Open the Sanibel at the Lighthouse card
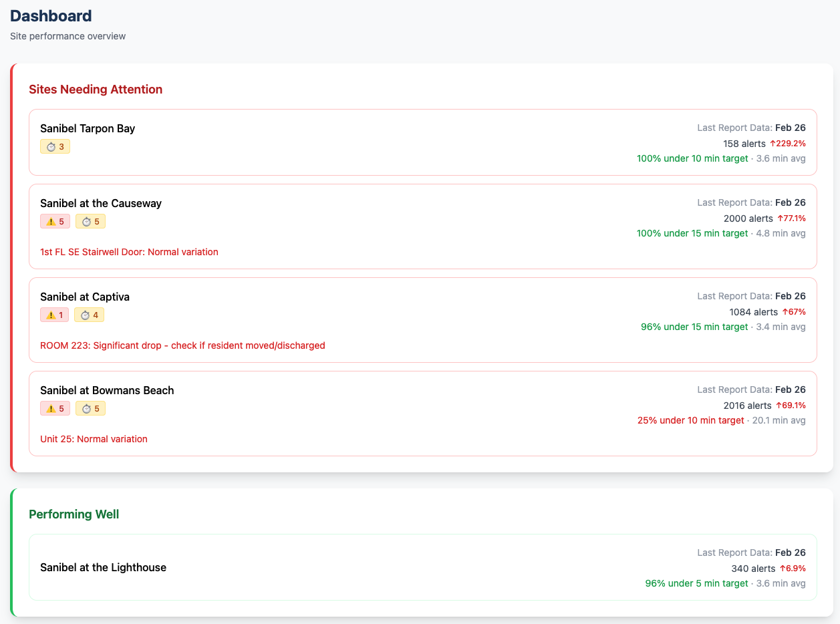Screen dimensions: 840x624 tap(103, 567)
